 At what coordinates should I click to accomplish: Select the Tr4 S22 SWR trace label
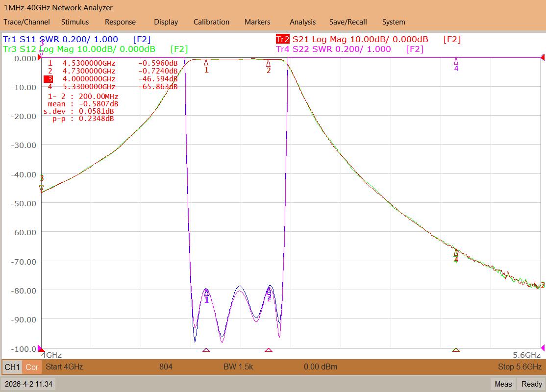[333, 49]
